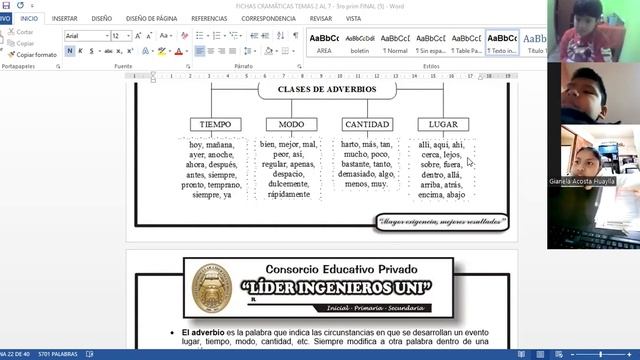This screenshot has width=640, height=360.
Task: Apply the boletin style from gallery
Action: (x=360, y=43)
